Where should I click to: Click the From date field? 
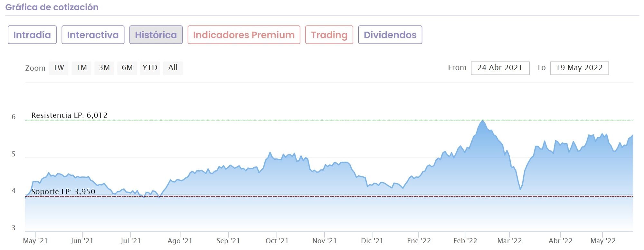[500, 68]
